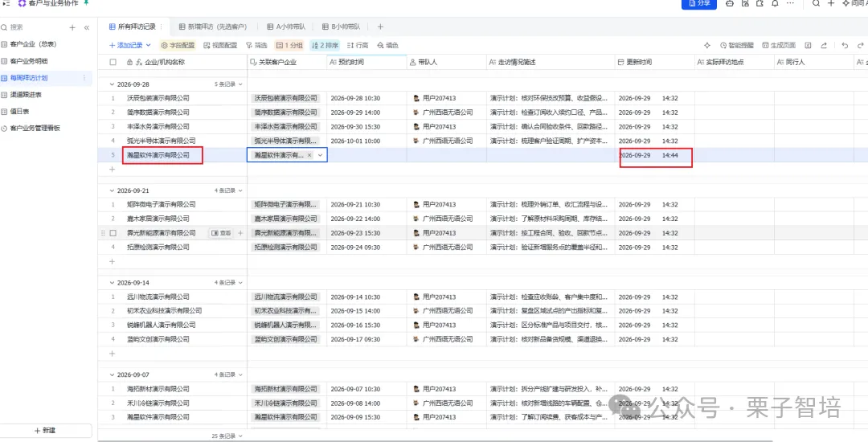
Task: Collapse the 2026-09-07 group
Action: [x=112, y=374]
